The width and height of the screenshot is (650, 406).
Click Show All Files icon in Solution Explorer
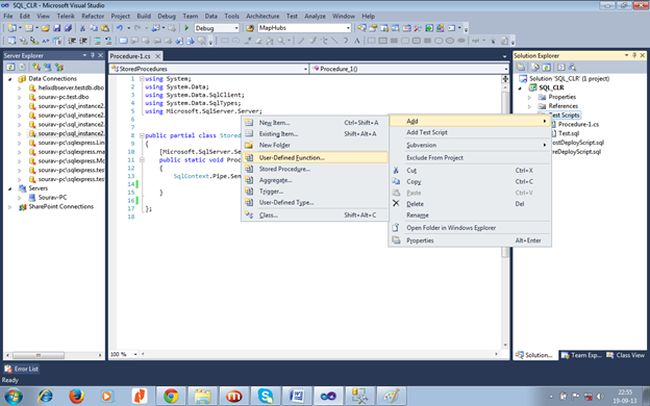535,67
